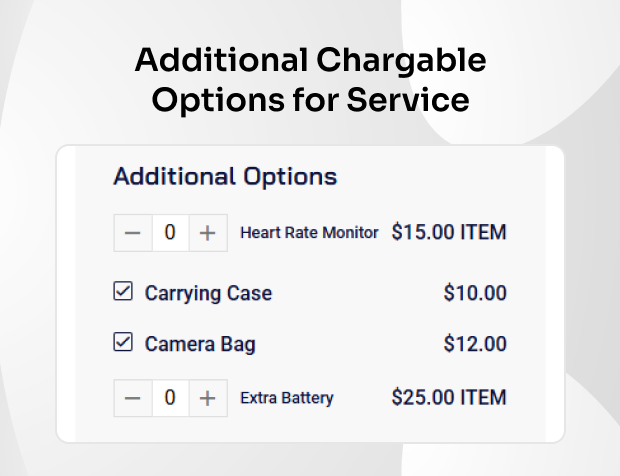Viewport: 620px width, 476px height.
Task: Select the Heart Rate Monitor label text
Action: pyautogui.click(x=309, y=233)
